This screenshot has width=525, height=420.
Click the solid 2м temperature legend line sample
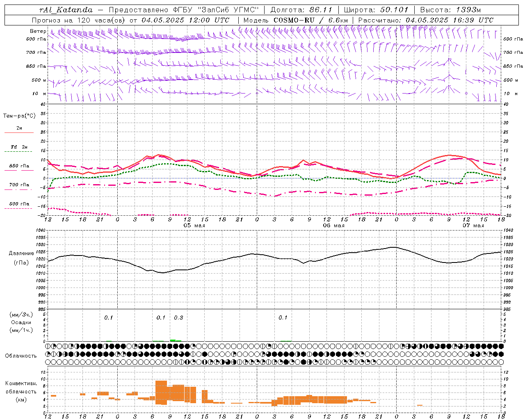click(19, 132)
